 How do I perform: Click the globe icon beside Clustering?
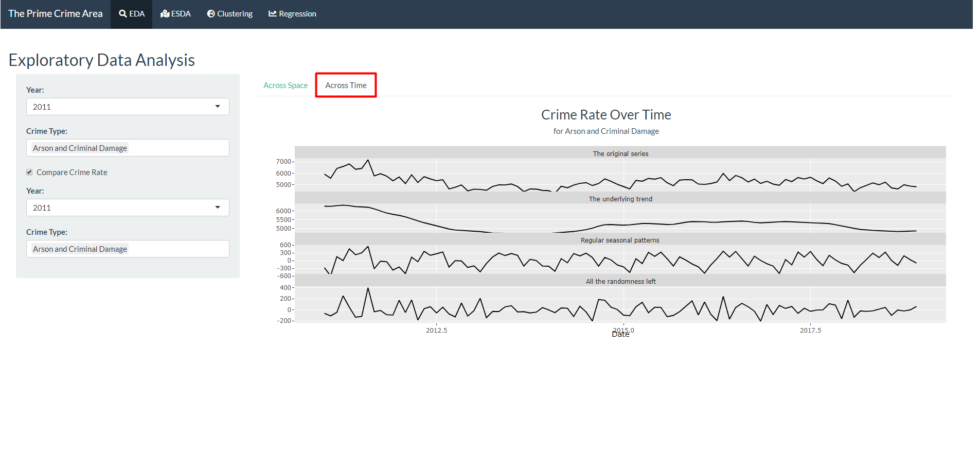coord(211,14)
